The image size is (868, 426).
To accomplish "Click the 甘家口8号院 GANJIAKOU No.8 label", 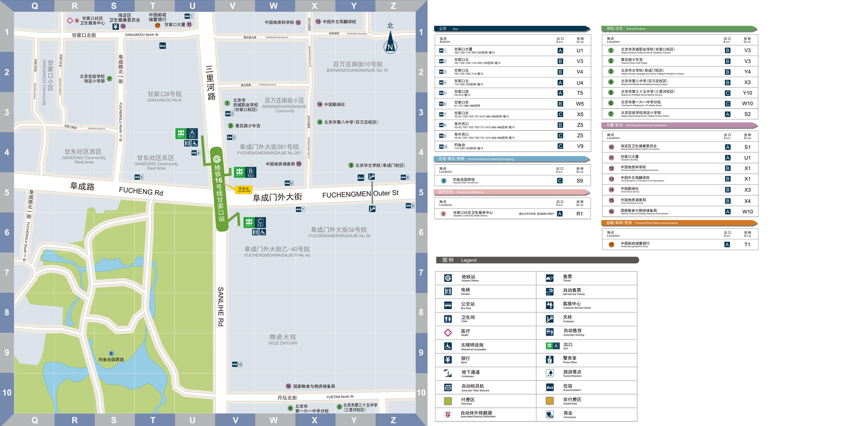I will [x=164, y=97].
